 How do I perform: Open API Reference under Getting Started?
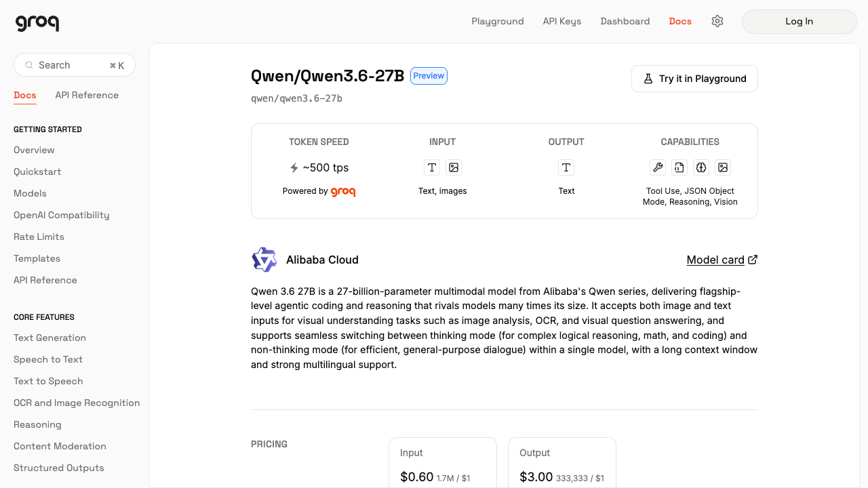(x=45, y=280)
